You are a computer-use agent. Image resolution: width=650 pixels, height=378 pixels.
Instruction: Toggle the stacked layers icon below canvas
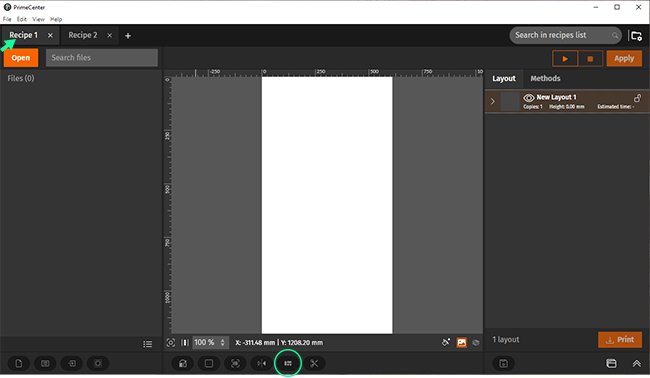click(476, 342)
